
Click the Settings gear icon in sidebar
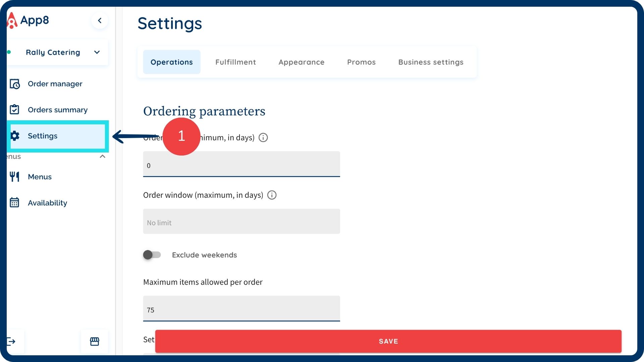point(15,136)
